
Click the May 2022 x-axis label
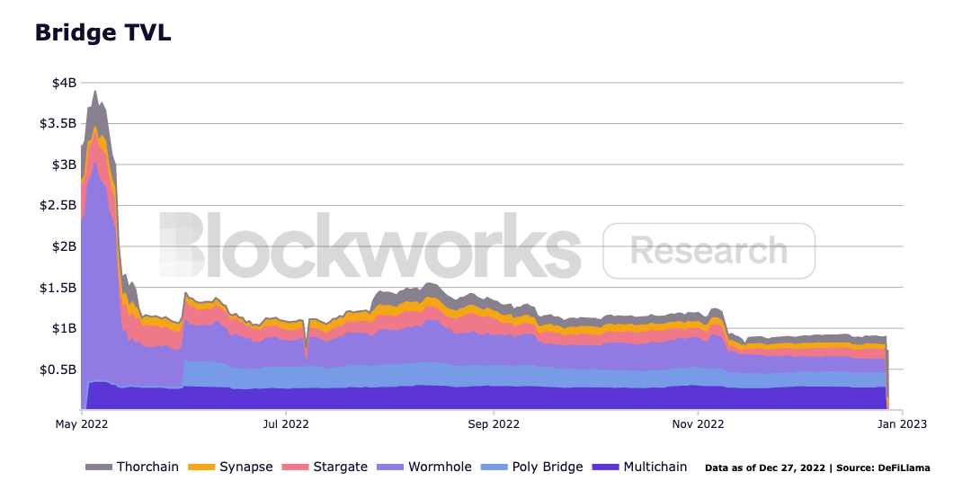82,422
